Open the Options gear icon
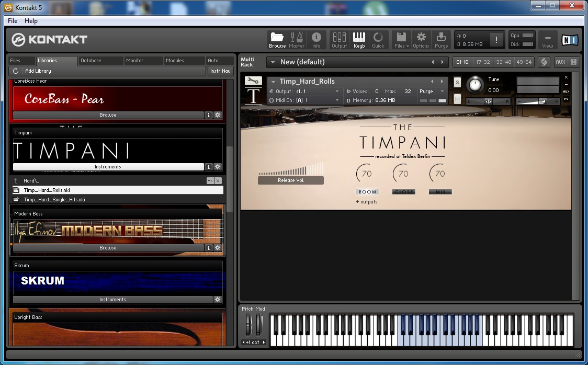The height and width of the screenshot is (365, 588). 421,40
